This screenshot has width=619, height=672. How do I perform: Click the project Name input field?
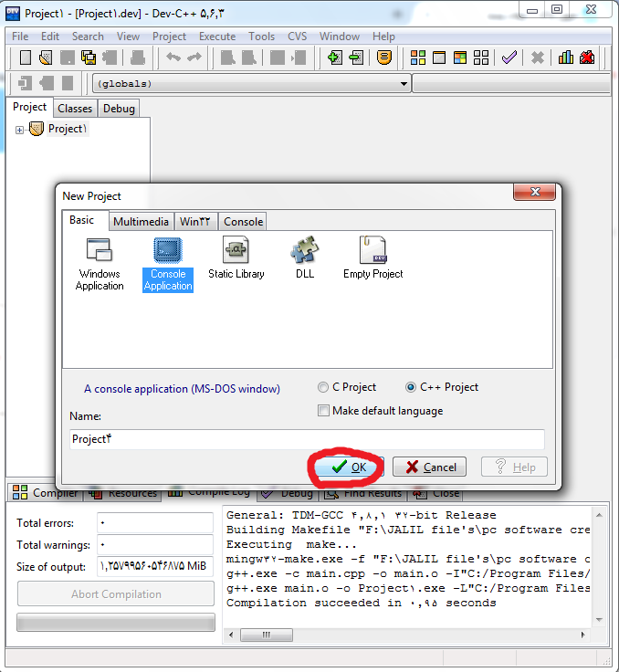point(307,439)
